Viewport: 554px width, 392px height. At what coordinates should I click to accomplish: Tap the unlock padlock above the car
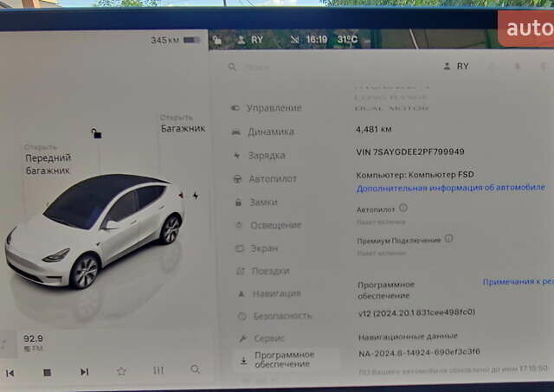click(x=96, y=133)
